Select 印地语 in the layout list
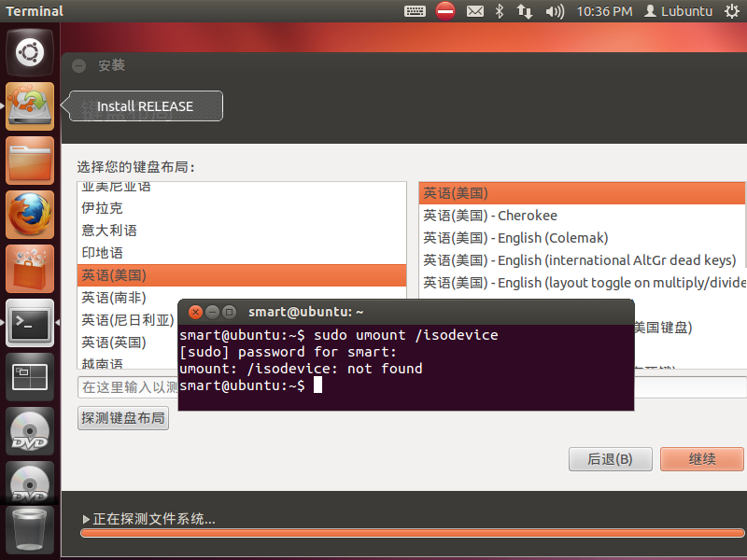Viewport: 747px width, 560px height. tap(242, 253)
